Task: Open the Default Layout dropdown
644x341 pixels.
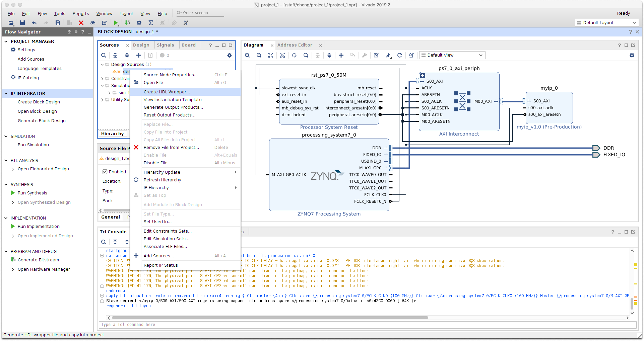Action: (x=606, y=23)
